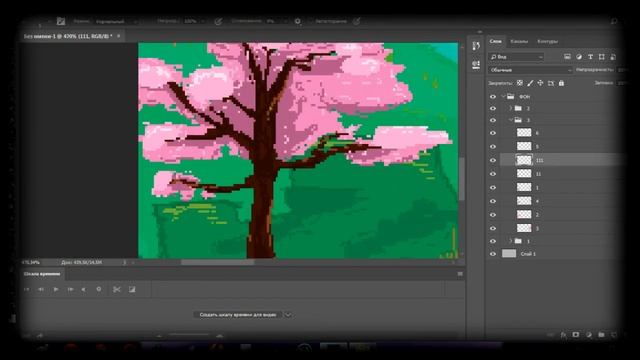Open timeline settings gear icon

tap(99, 289)
